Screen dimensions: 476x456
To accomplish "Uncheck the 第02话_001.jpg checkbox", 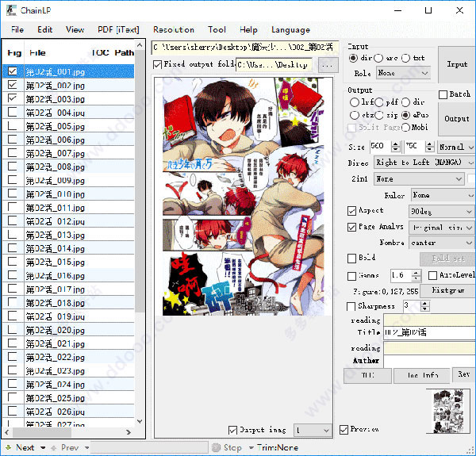I will 13,71.
